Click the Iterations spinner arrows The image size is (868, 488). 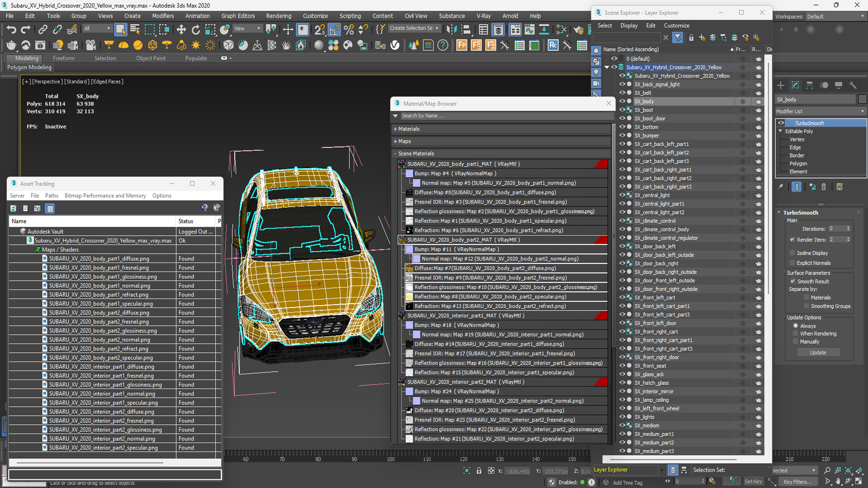point(849,229)
